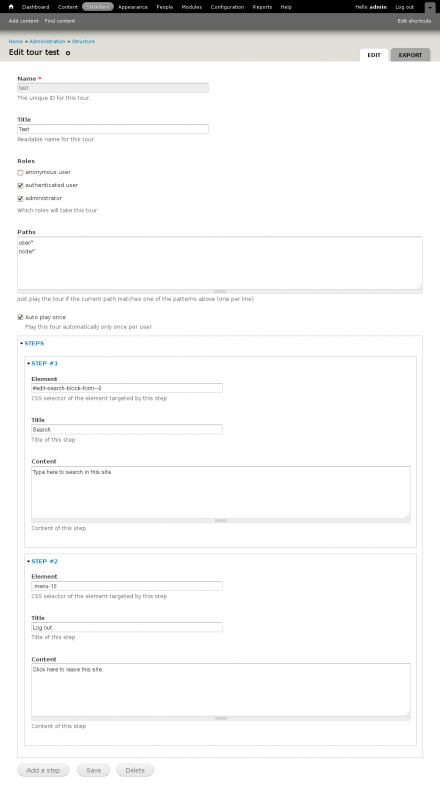Open the Modules admin menu
The width and height of the screenshot is (440, 800).
(191, 7)
